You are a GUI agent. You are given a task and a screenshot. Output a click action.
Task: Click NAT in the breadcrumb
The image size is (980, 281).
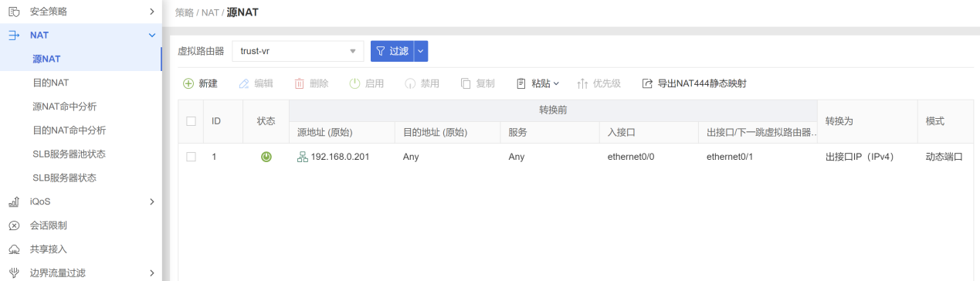210,12
